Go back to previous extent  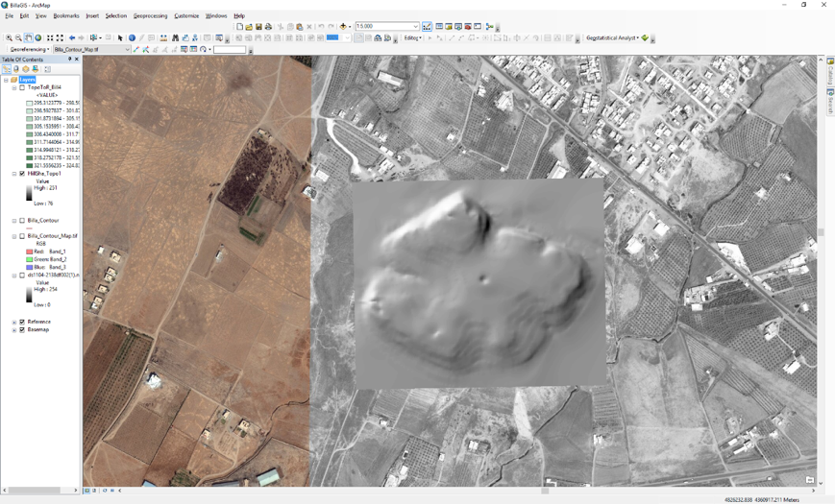click(x=72, y=37)
